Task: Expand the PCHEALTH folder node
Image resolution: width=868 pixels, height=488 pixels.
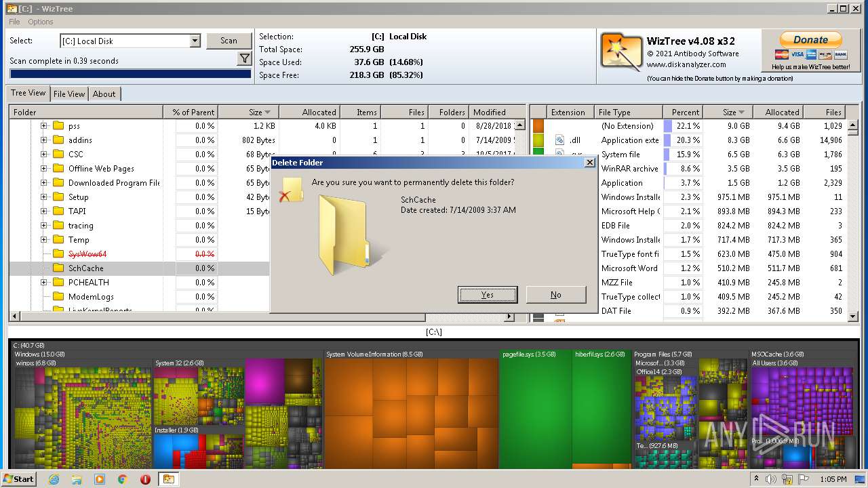Action: (44, 283)
